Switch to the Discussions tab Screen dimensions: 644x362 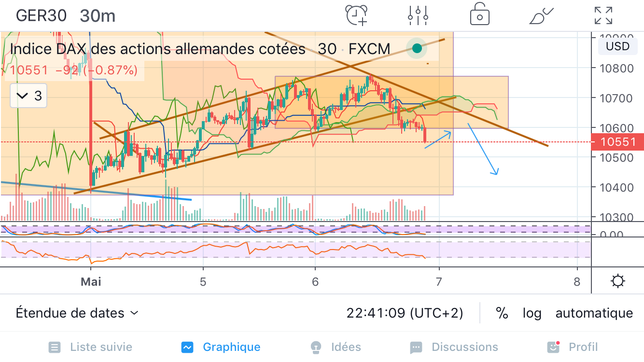(x=454, y=347)
